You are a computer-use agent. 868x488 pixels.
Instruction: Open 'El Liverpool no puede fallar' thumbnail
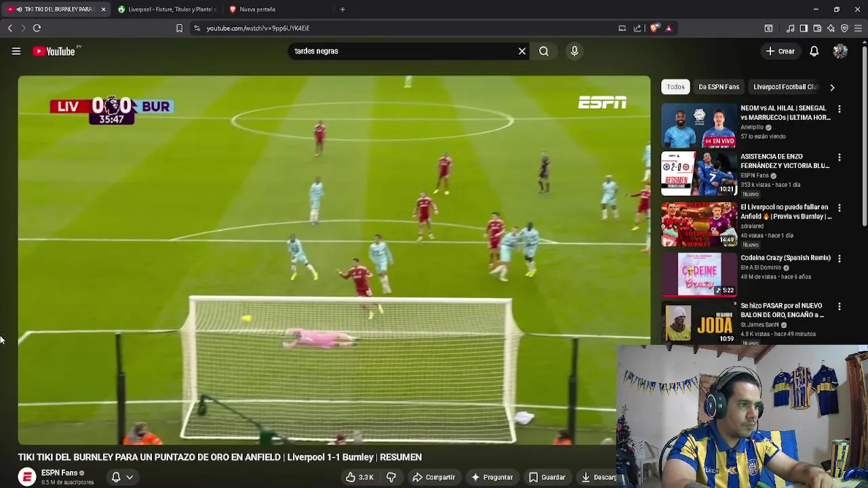[698, 224]
